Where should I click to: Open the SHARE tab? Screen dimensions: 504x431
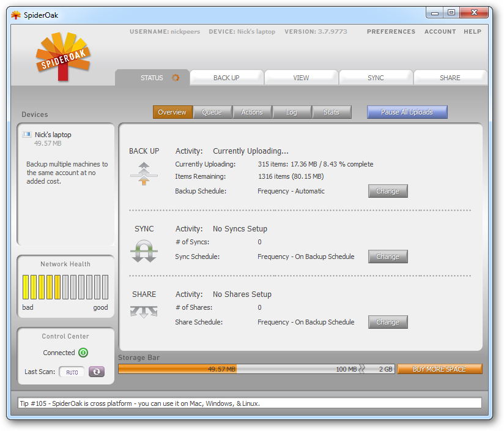coord(450,78)
